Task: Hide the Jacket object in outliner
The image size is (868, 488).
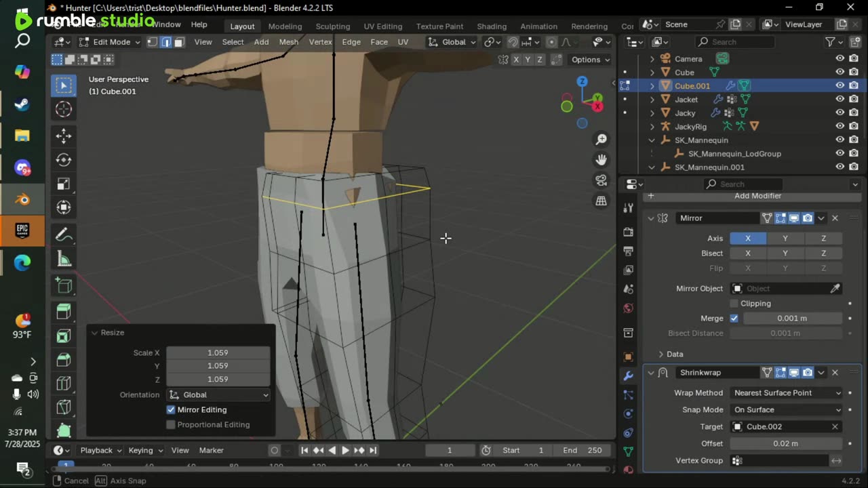Action: (840, 99)
